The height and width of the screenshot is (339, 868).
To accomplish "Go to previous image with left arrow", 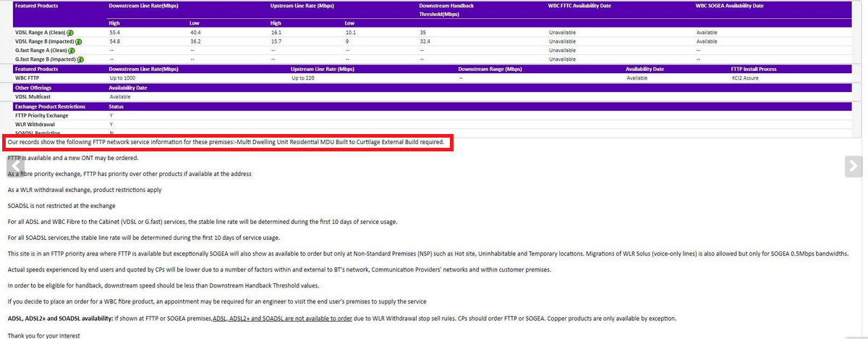I will 15,166.
